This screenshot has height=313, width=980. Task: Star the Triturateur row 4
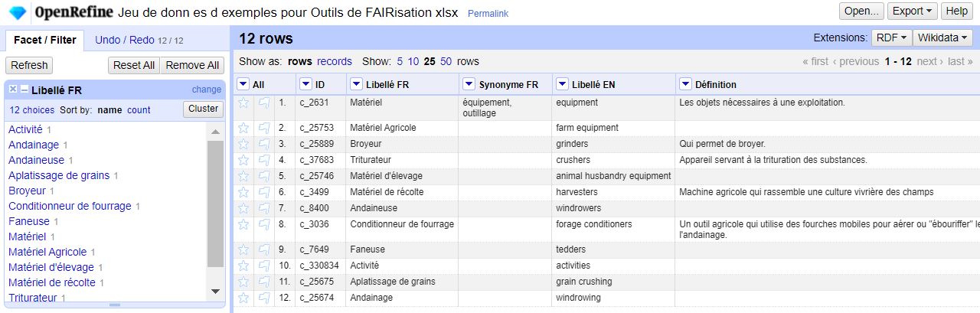point(243,160)
